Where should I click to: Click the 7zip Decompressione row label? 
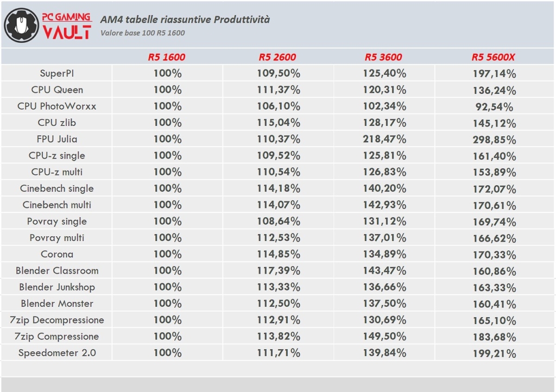click(x=56, y=320)
